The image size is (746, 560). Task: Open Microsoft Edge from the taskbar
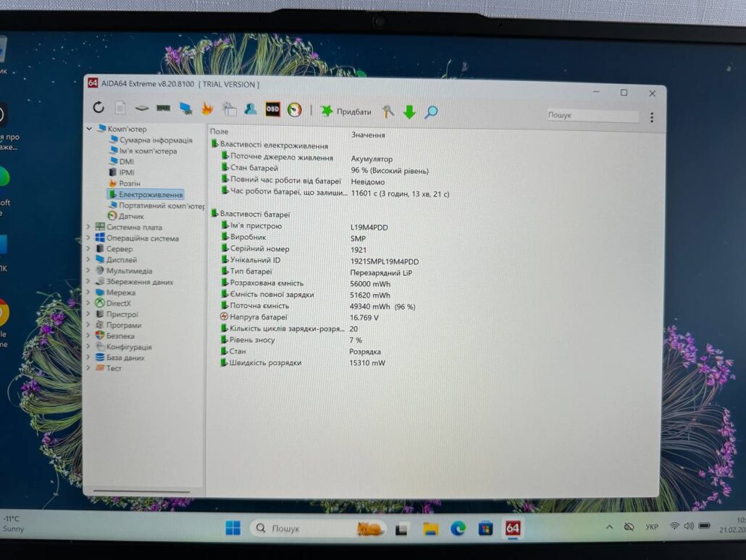coord(458,529)
